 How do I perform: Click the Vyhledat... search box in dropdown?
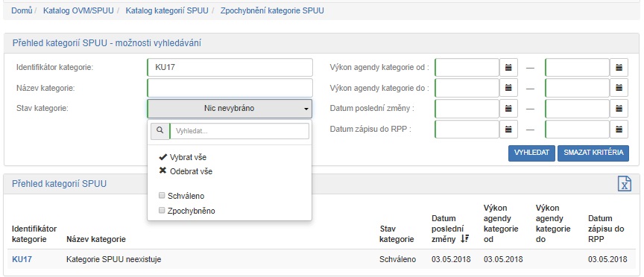(x=239, y=131)
